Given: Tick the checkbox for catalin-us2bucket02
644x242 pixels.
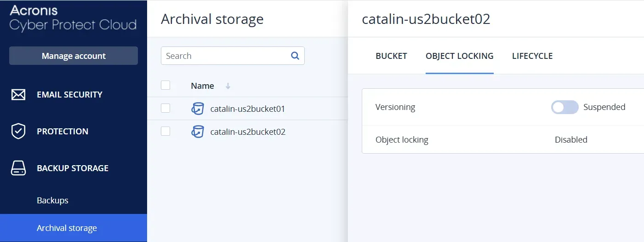Looking at the screenshot, I should (165, 132).
